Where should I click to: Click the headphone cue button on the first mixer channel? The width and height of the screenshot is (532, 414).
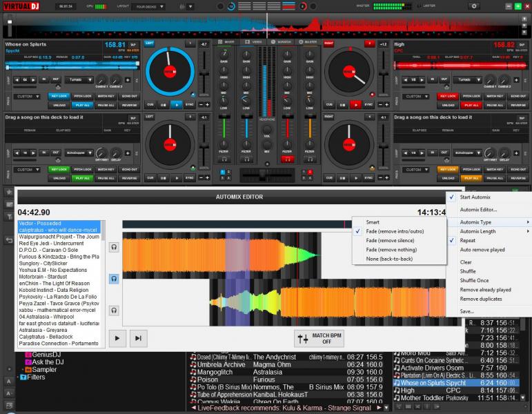(224, 159)
